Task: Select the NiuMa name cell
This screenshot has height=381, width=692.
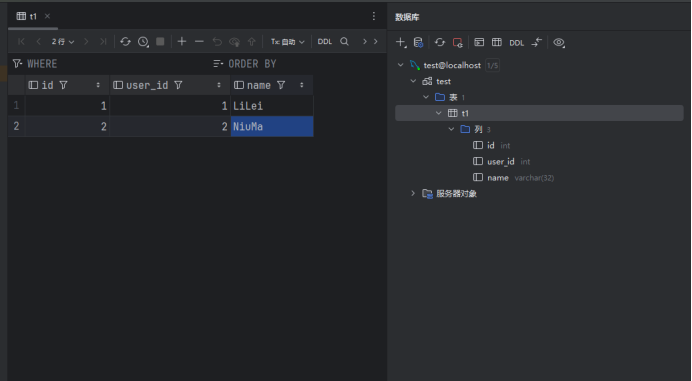Action: (x=272, y=126)
